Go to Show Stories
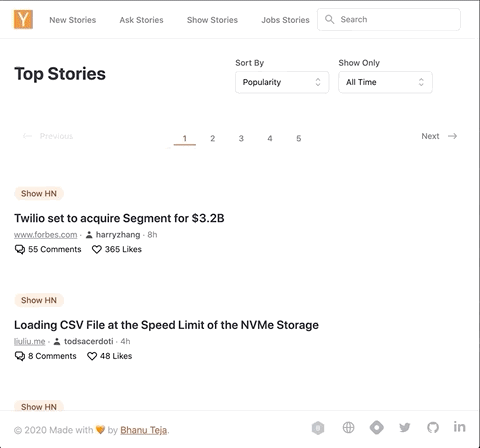 coord(212,20)
